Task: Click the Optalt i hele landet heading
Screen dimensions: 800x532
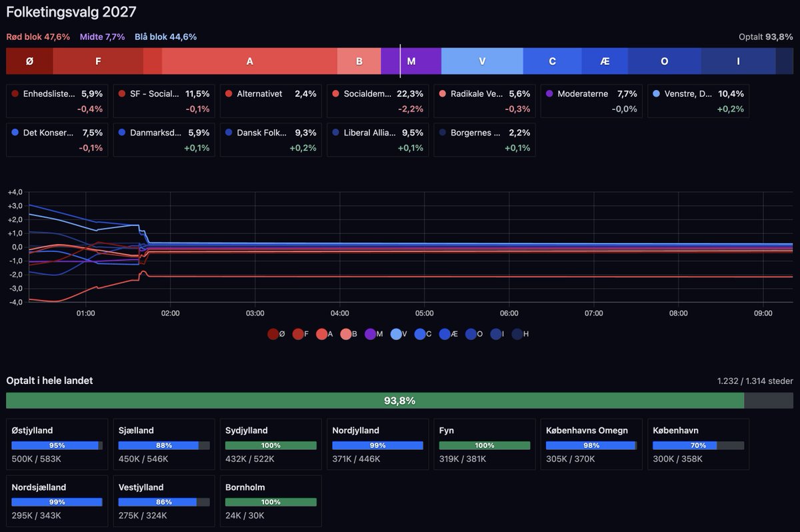Action: (49, 381)
